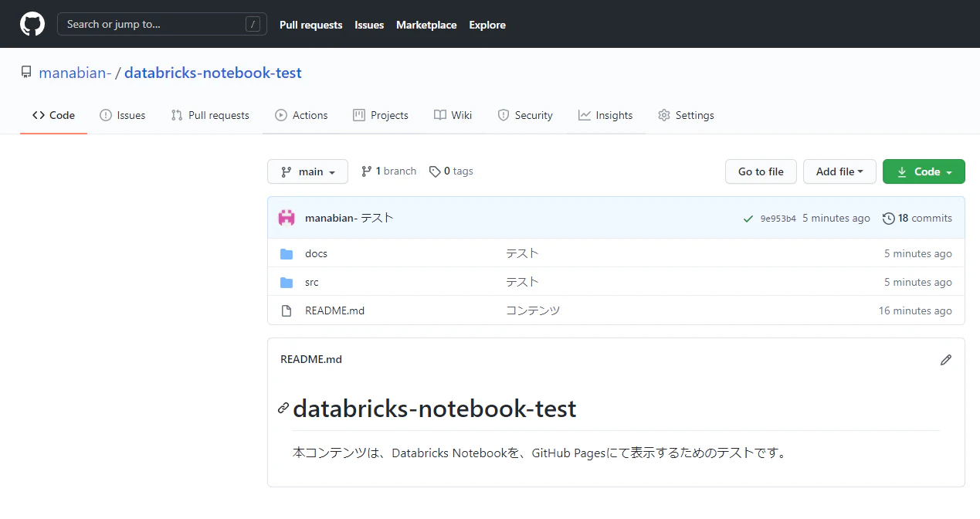Click the databricks-notebook-test README heading
The height and width of the screenshot is (519, 980).
point(435,409)
